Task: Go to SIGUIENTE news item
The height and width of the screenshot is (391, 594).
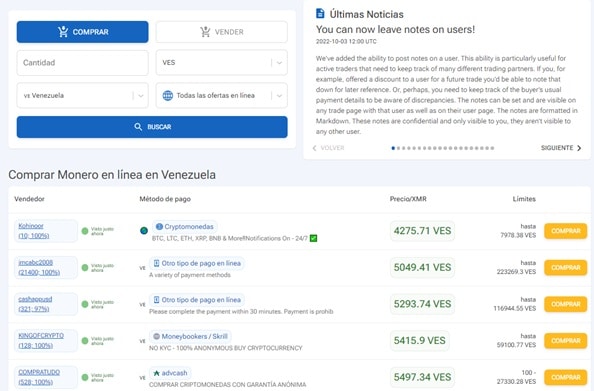Action: pyautogui.click(x=561, y=148)
